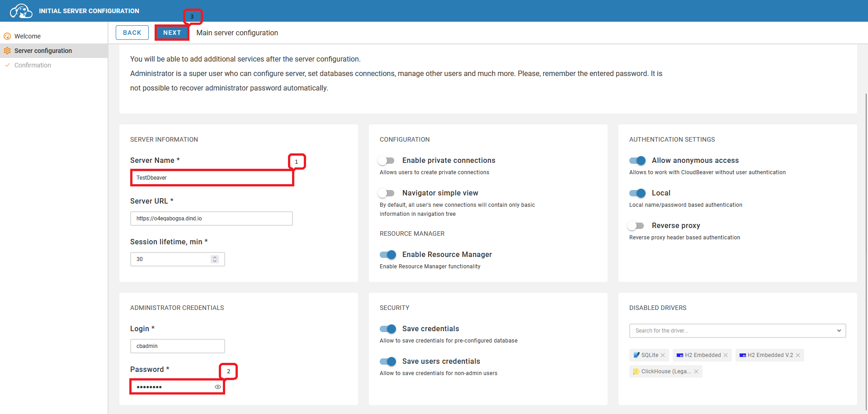Click the DISABLED DRIVERS section title
Viewport: 868px width, 414px height.
click(658, 308)
